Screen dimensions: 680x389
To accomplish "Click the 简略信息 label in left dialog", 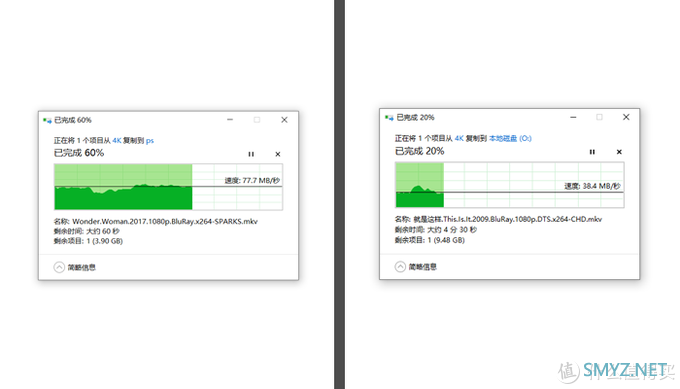I will pyautogui.click(x=82, y=268).
